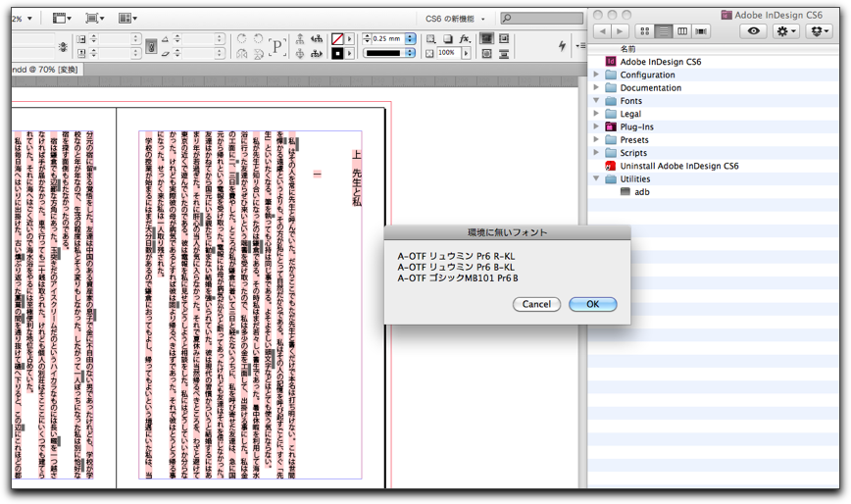Open the Dropbox menu in Finder toolbar
Screen dimensions: 851x504
point(819,31)
